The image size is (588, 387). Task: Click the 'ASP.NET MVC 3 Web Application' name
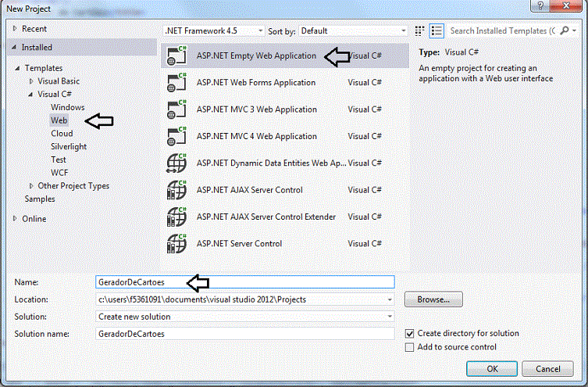[x=256, y=109]
